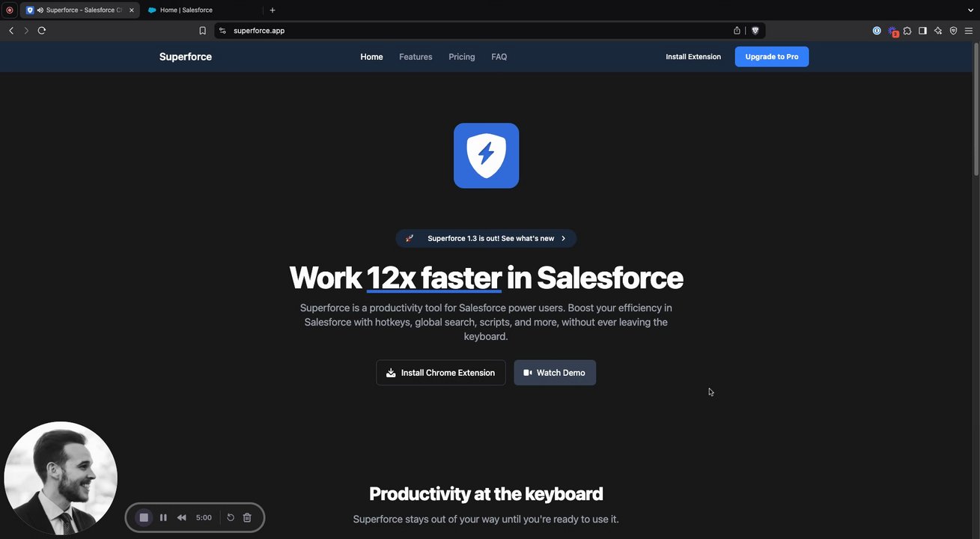Open FAQ in the site navigation
980x539 pixels.
499,57
